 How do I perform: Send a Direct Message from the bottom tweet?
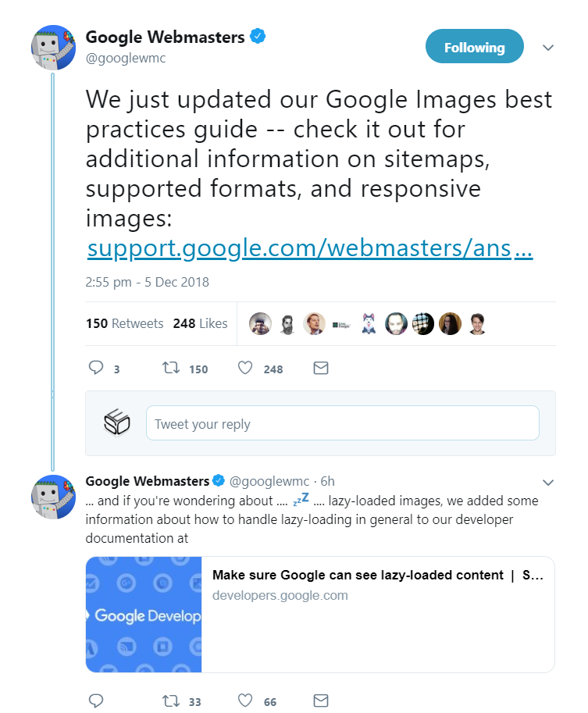click(320, 701)
